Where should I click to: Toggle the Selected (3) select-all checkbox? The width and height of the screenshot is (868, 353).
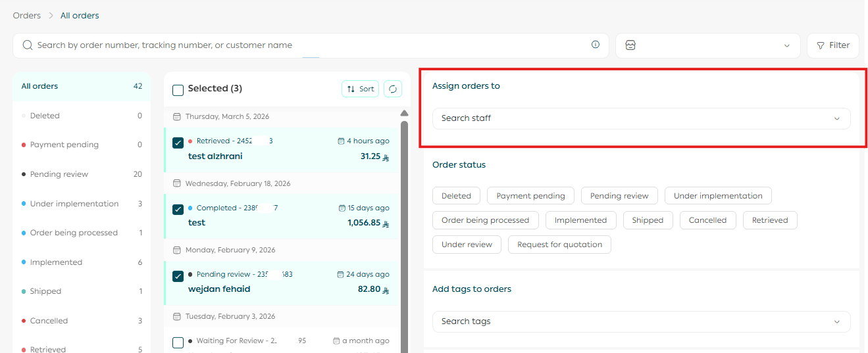point(178,90)
